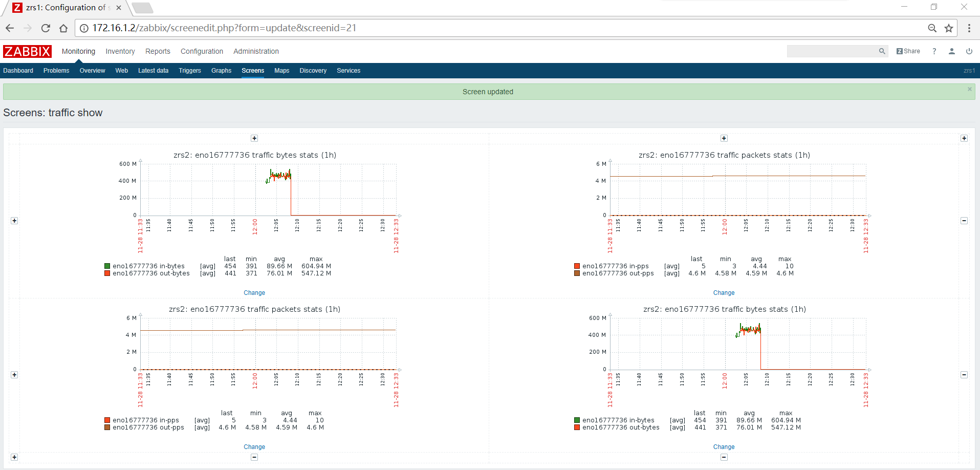This screenshot has width=980, height=470.
Task: Go to browser home page icon
Action: pyautogui.click(x=63, y=28)
